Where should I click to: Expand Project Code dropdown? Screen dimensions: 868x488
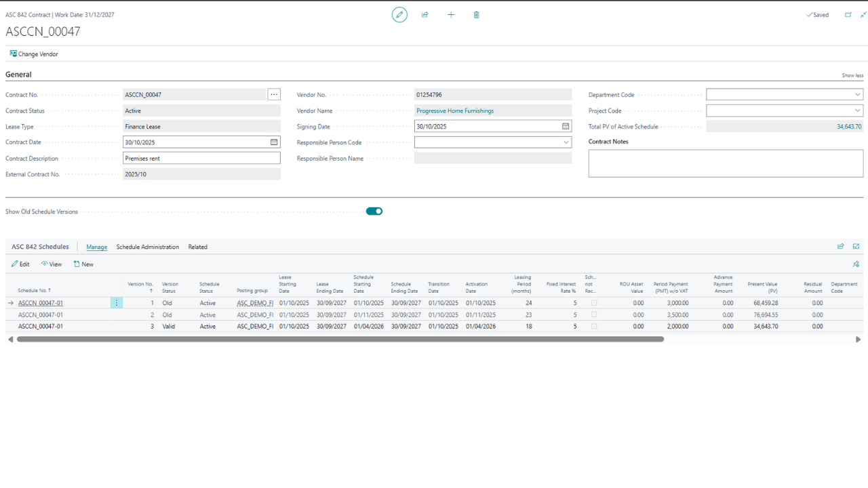pos(857,110)
